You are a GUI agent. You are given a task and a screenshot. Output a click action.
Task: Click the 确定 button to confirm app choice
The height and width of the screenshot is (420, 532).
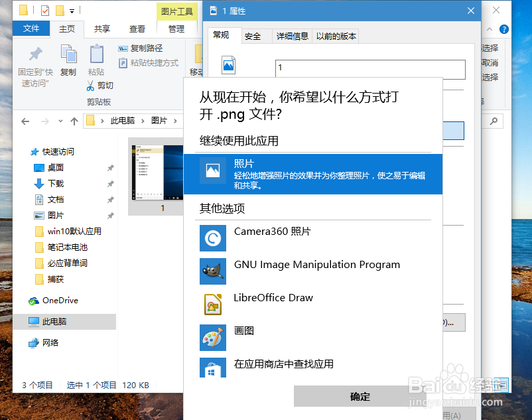click(360, 396)
